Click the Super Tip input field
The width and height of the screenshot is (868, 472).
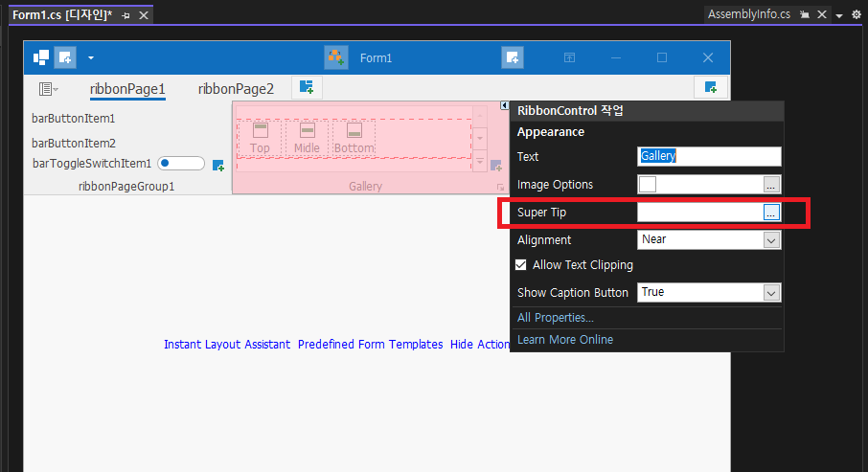700,212
